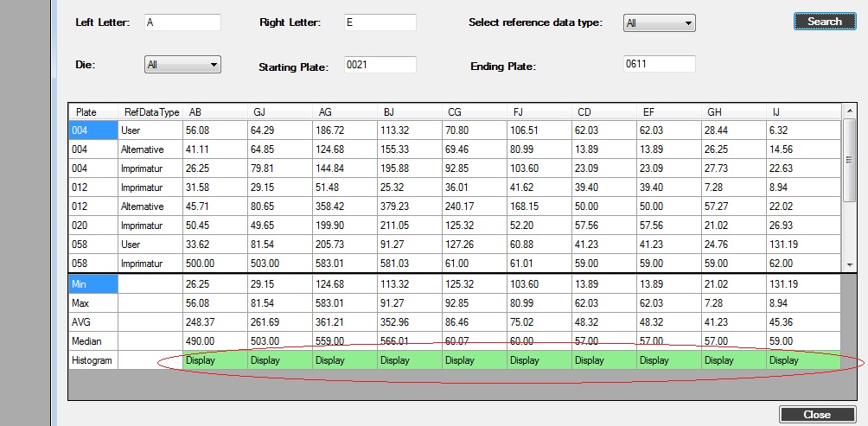Open the reference data type dropdown
The image size is (868, 426).
[x=660, y=23]
